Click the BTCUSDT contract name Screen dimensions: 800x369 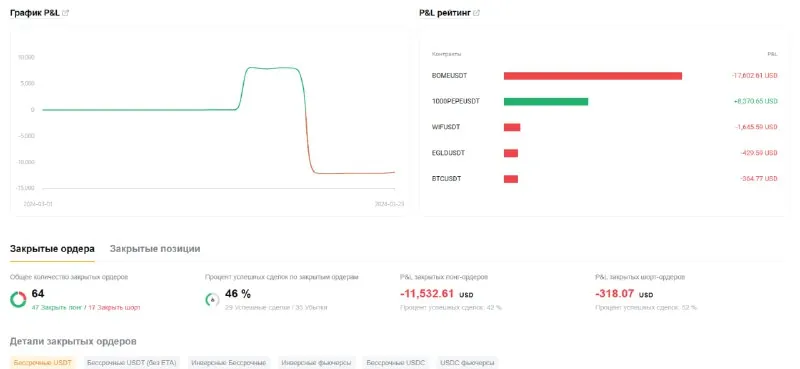[446, 179]
